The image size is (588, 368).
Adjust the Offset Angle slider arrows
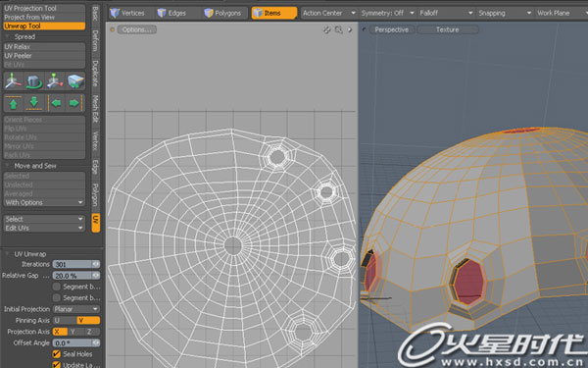pyautogui.click(x=96, y=342)
